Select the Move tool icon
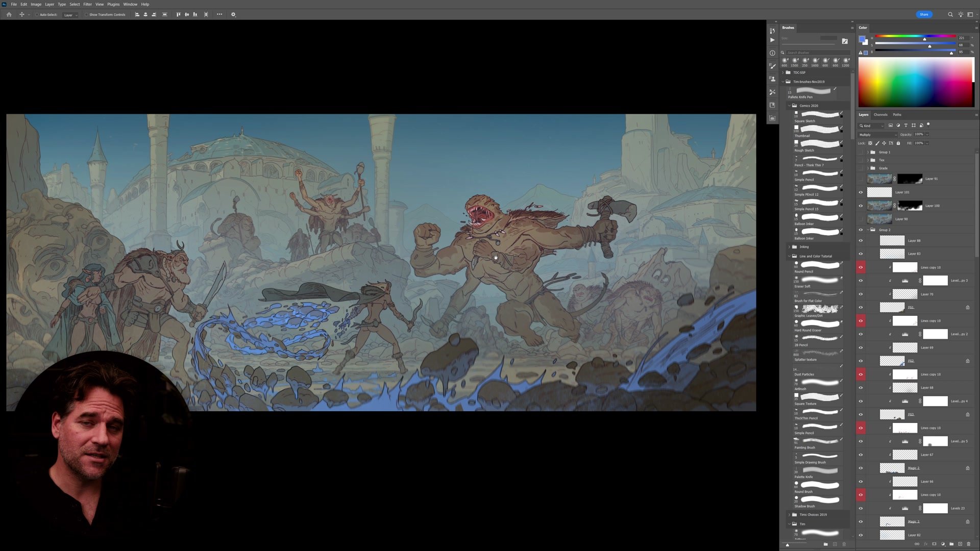Viewport: 980px width, 551px height. (x=21, y=14)
